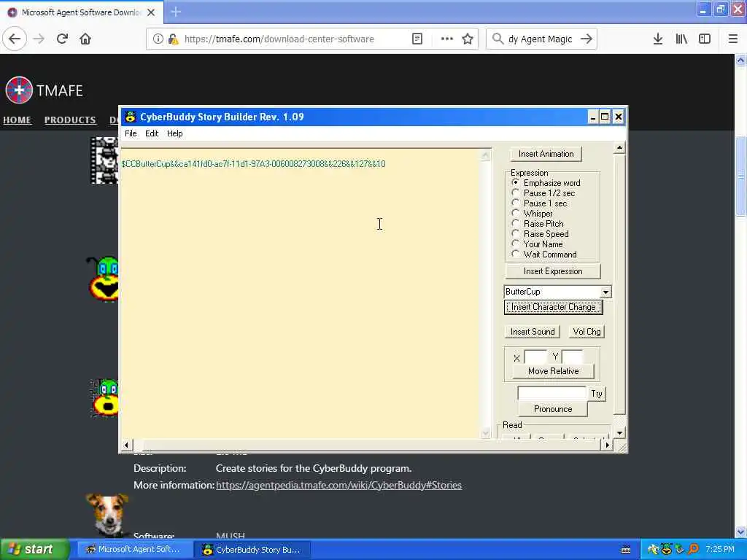Go back using browser back arrow
Image resolution: width=747 pixels, height=560 pixels.
tap(15, 39)
